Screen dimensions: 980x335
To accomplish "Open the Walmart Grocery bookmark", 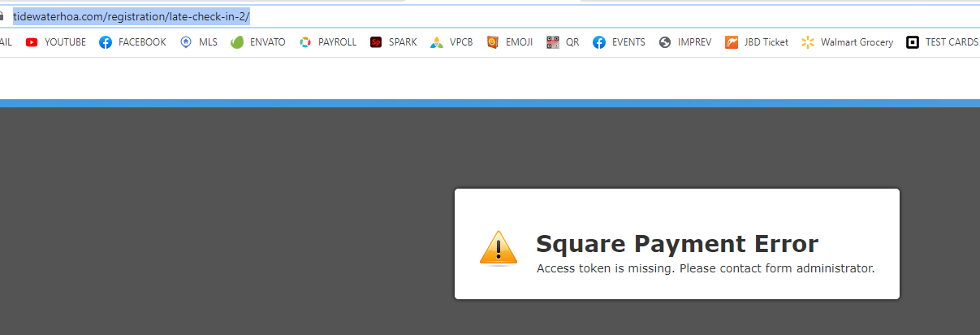I will 847,42.
